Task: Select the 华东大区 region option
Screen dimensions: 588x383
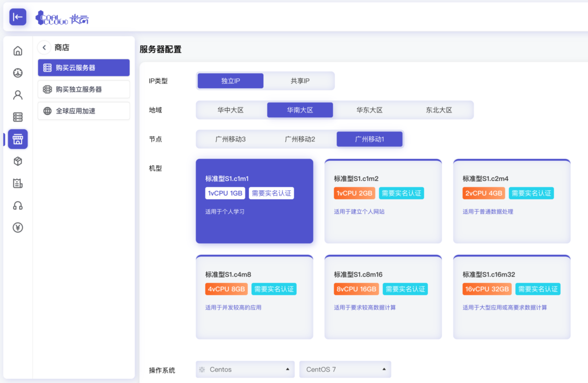Action: point(369,110)
